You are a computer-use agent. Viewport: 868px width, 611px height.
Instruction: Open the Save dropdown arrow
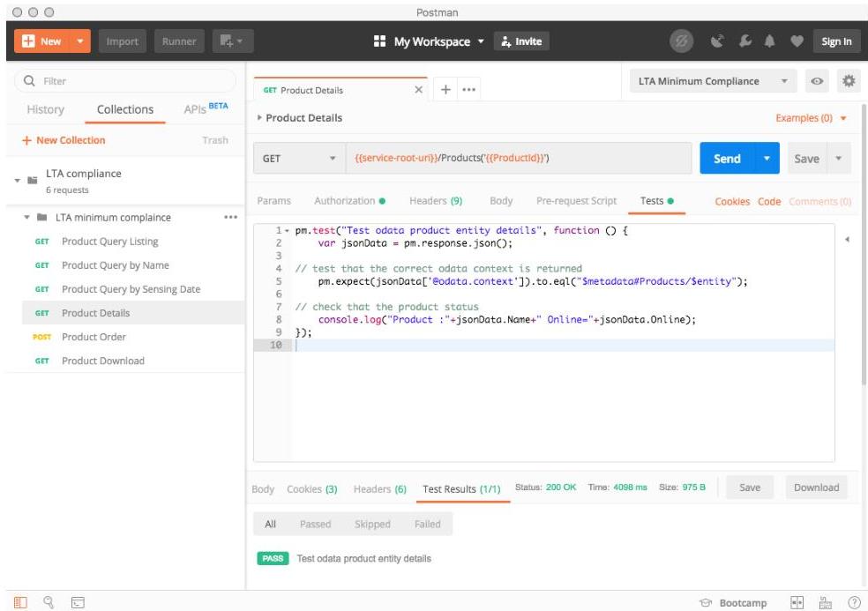[x=839, y=159]
